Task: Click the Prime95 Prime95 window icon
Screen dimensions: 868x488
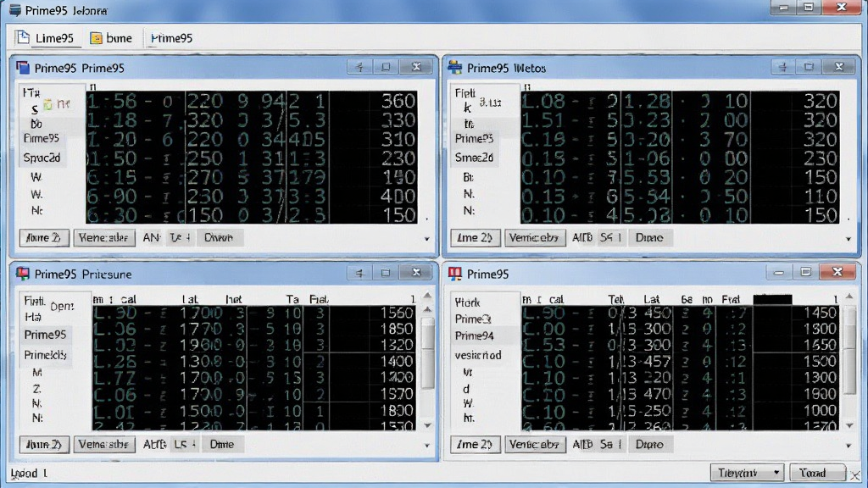Action: click(x=23, y=68)
